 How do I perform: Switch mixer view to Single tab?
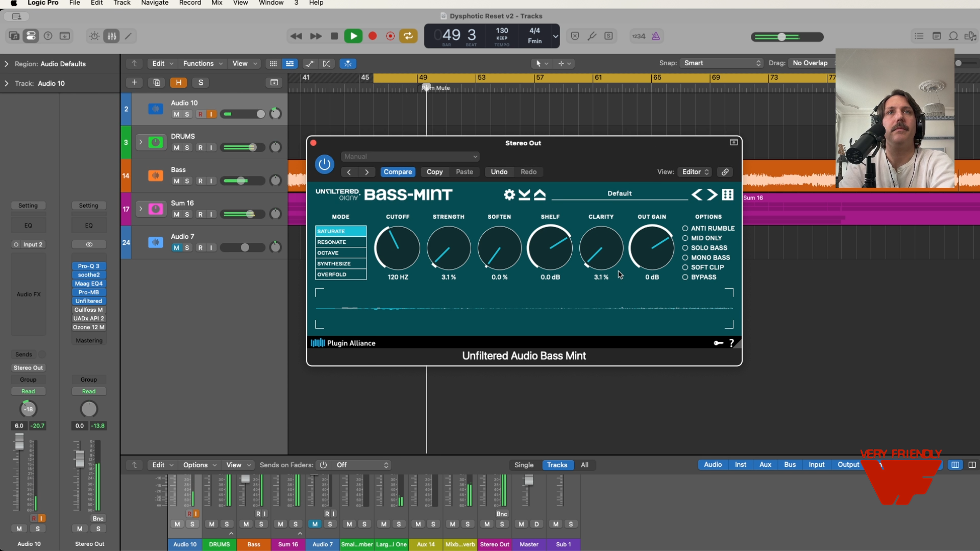click(x=524, y=465)
